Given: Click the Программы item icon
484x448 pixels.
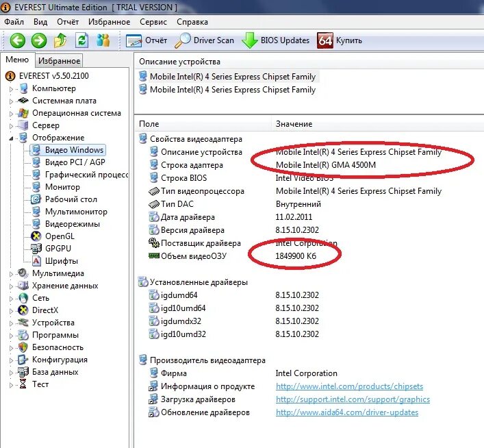Looking at the screenshot, I should pos(23,335).
